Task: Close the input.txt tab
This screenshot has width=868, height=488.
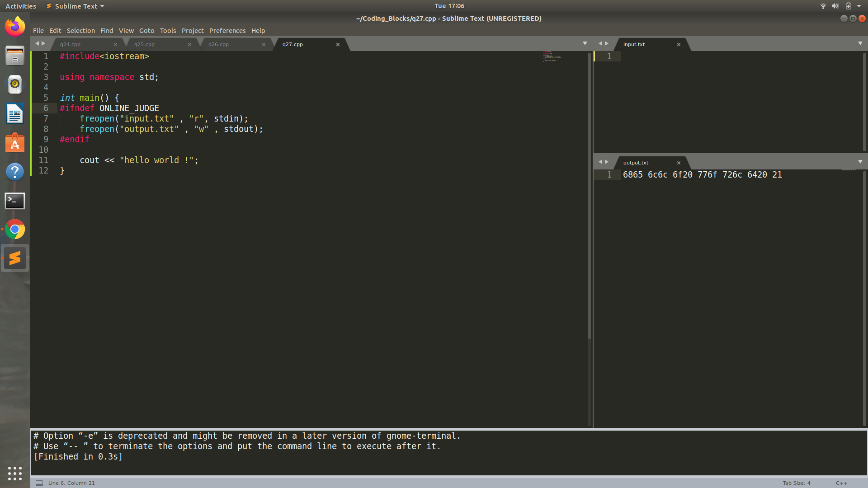Action: click(x=679, y=44)
